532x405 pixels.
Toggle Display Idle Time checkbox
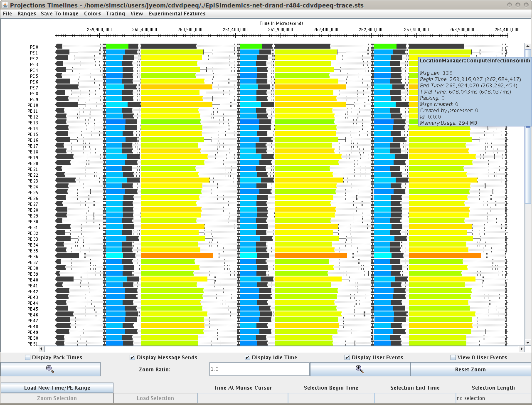(248, 357)
